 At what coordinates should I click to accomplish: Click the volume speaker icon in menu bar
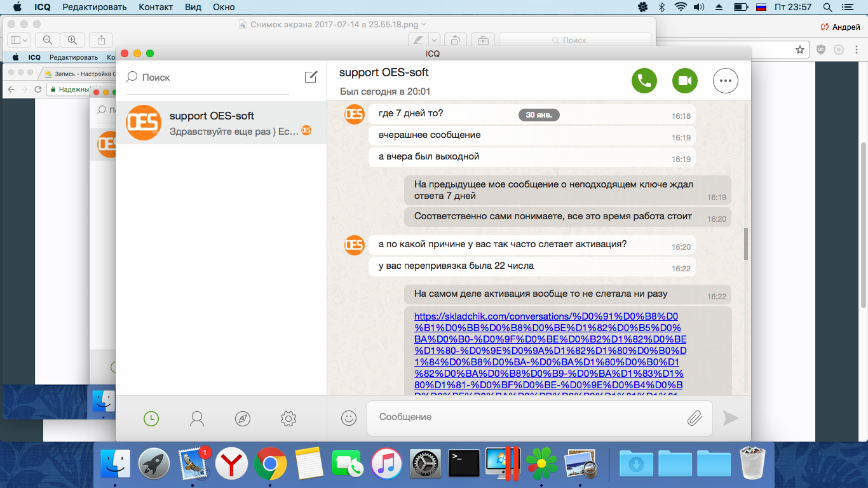pos(700,7)
